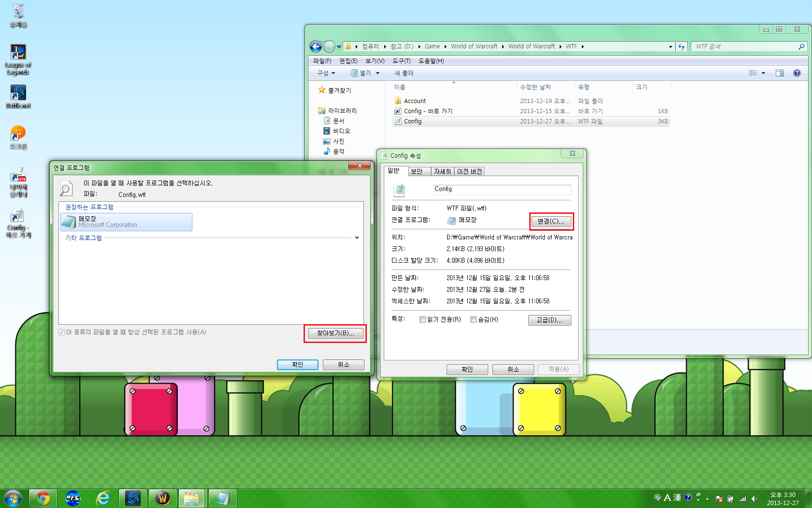Open the Battle.net taskbar icon
This screenshot has height=508, width=812.
point(133,498)
